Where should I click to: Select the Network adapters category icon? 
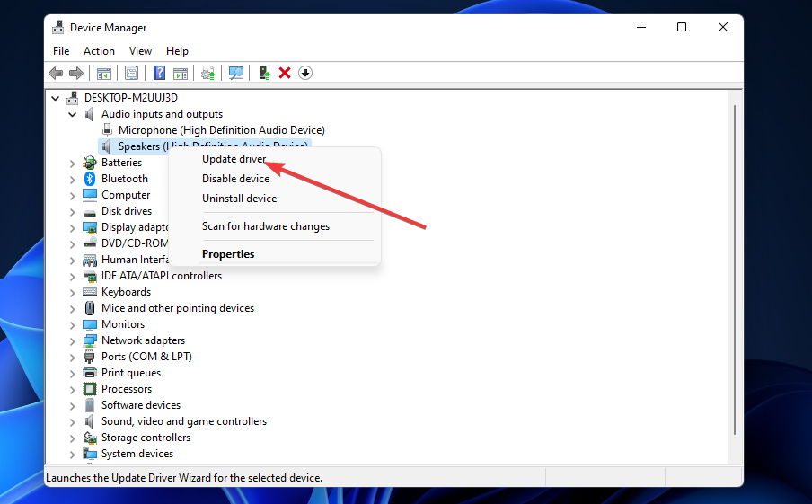pyautogui.click(x=90, y=340)
